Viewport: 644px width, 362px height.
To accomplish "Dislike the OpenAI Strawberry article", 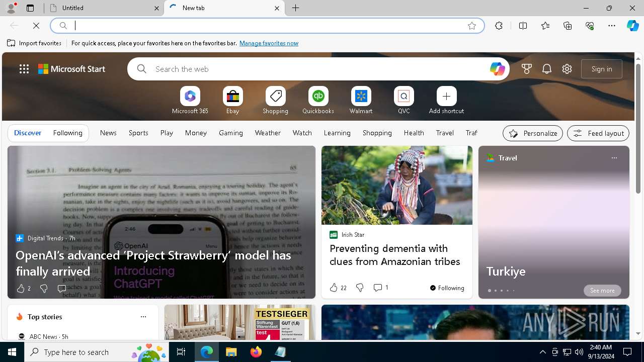I will coord(44,289).
